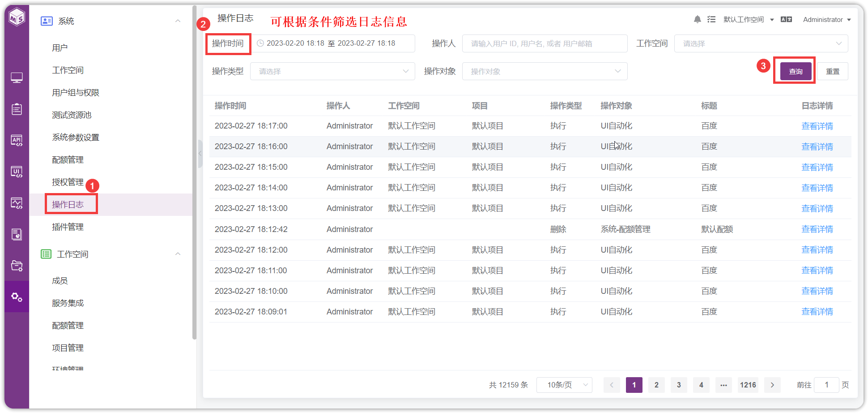Viewport: 868px width, 413px height.
Task: Collapse the 系统 menu section
Action: (x=178, y=21)
